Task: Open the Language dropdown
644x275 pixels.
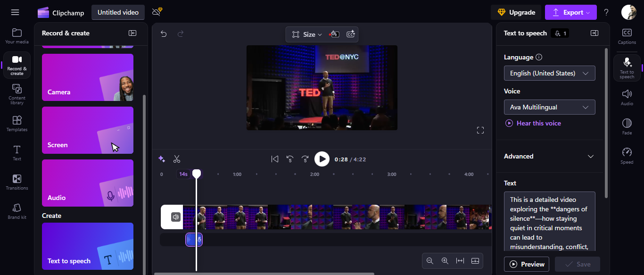Action: [x=549, y=73]
